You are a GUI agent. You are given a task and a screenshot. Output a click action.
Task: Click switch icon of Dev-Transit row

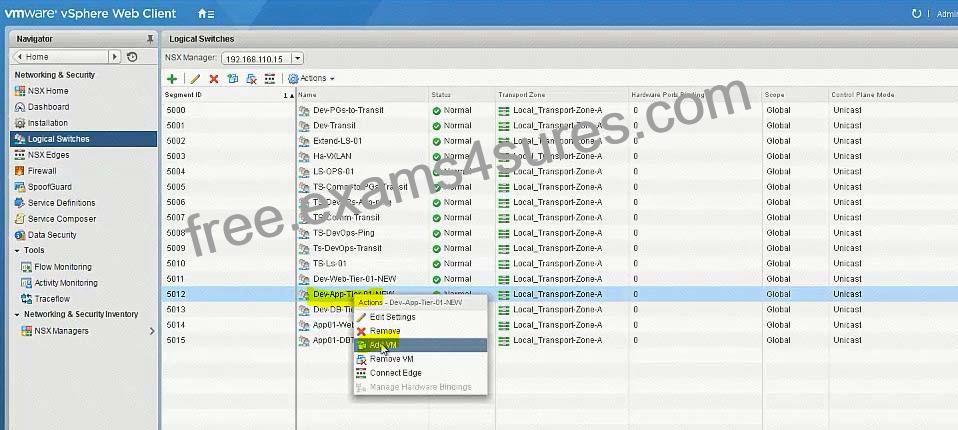pyautogui.click(x=304, y=126)
